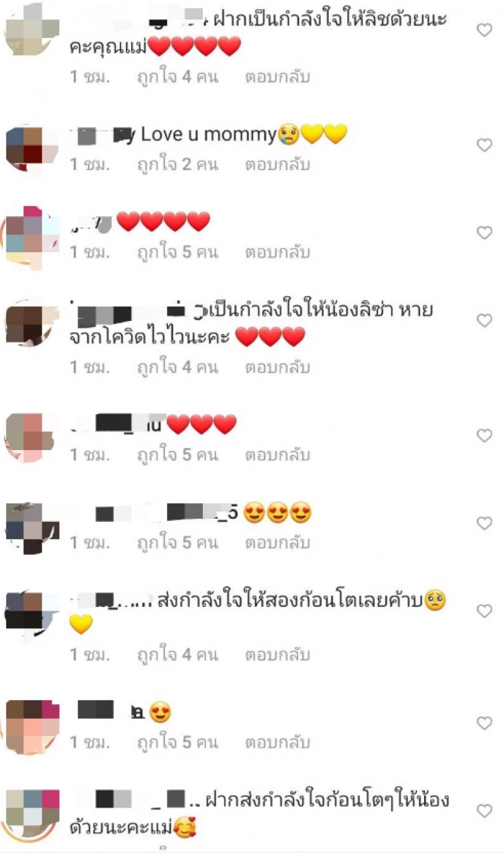Like the 'ส่งกำลังใจให้สองก้อนโตเลยค้าบ' comment
The width and height of the screenshot is (504, 856).
(484, 611)
